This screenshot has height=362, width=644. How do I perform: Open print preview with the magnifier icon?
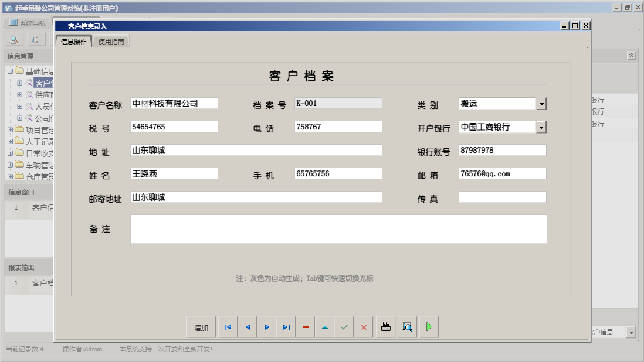click(x=407, y=327)
